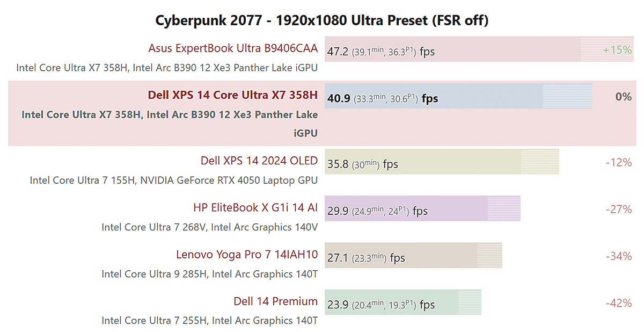644x332 pixels.
Task: Select the 27.1 fps bar value
Action: [366, 258]
